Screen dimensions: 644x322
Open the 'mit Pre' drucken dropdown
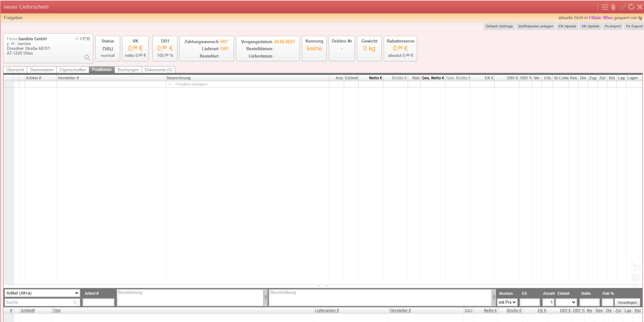coord(507,302)
